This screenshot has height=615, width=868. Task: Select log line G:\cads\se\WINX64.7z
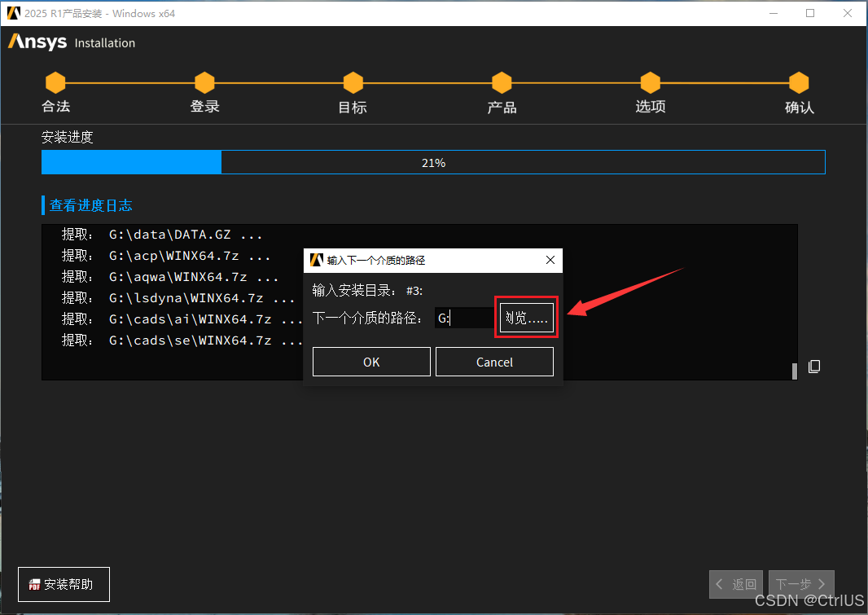(x=182, y=340)
